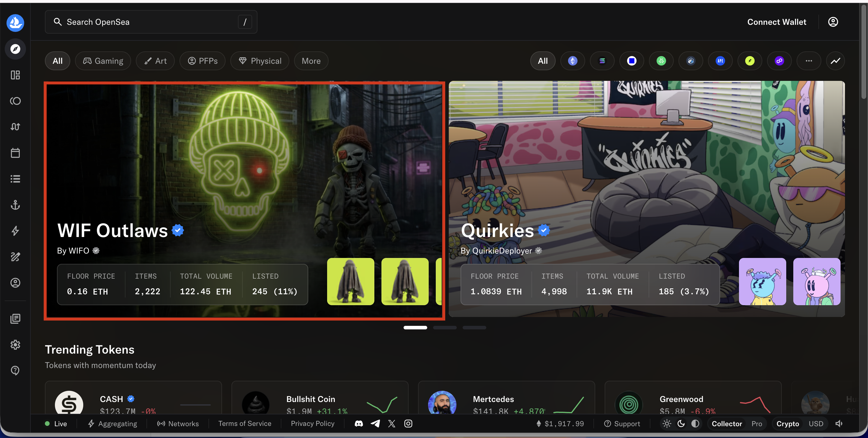The height and width of the screenshot is (438, 868).
Task: Open Instagram link in footer
Action: click(x=408, y=424)
